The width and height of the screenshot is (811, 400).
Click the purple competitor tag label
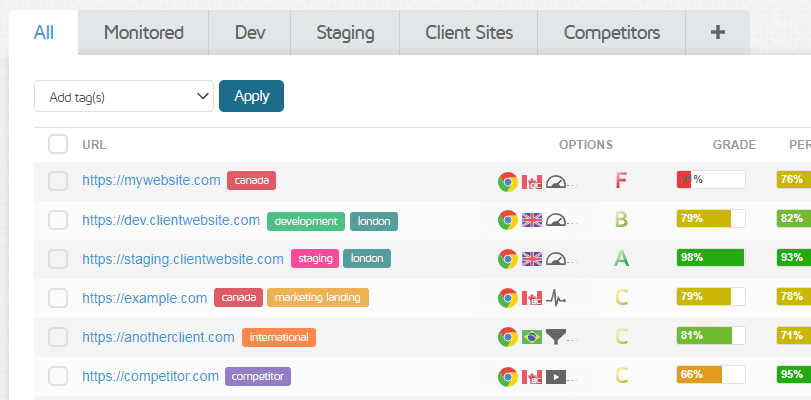258,377
